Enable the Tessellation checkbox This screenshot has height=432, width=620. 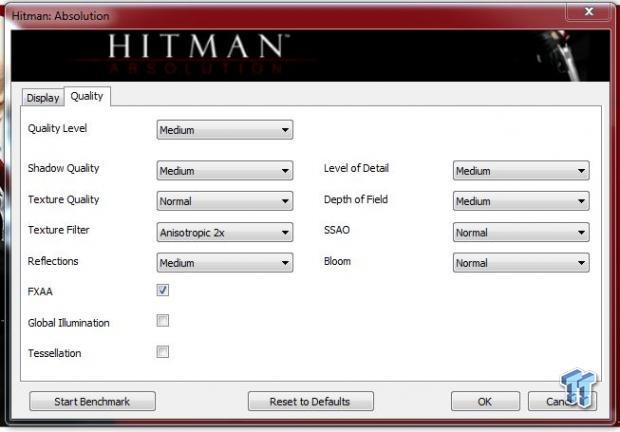[163, 351]
